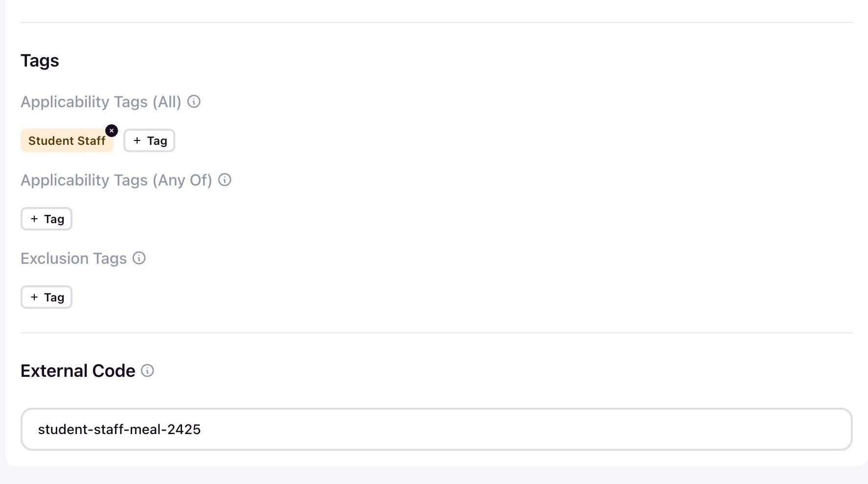Add a tag under Applicability Tags (Any Of)

tap(47, 219)
